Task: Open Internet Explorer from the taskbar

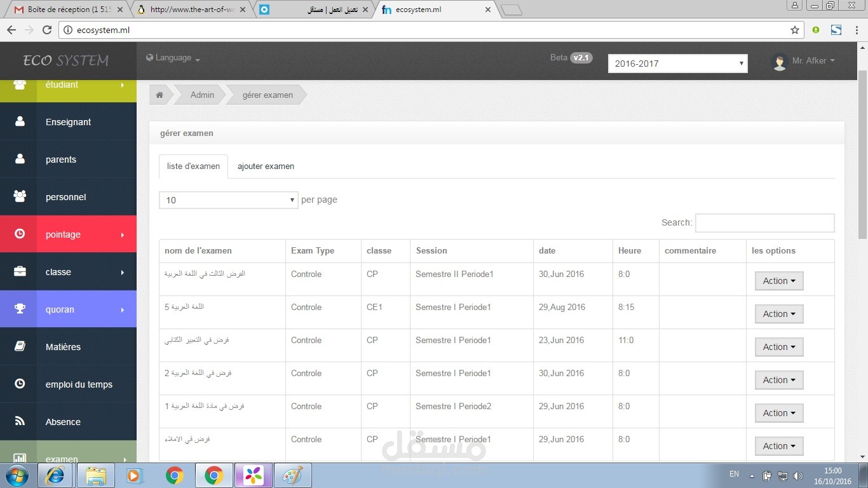Action: click(56, 475)
